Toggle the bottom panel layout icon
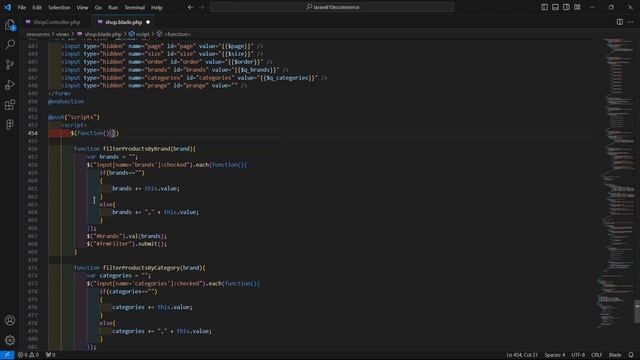640x360 pixels. (555, 7)
